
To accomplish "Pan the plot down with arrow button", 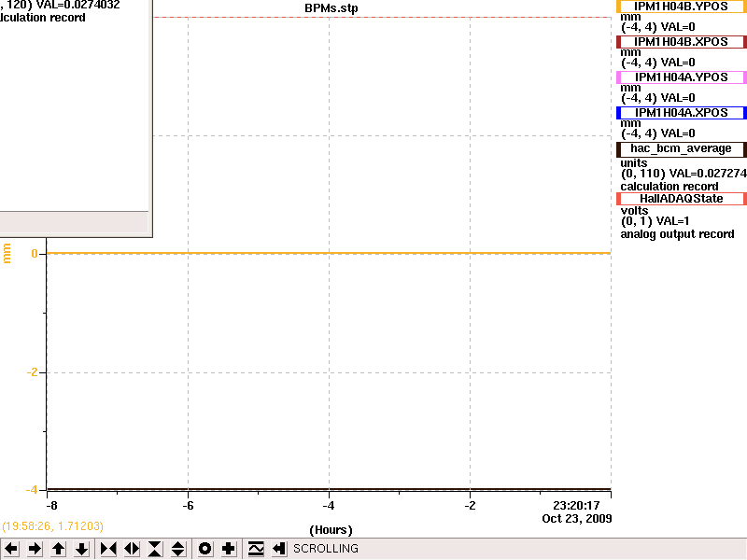I will pos(81,549).
